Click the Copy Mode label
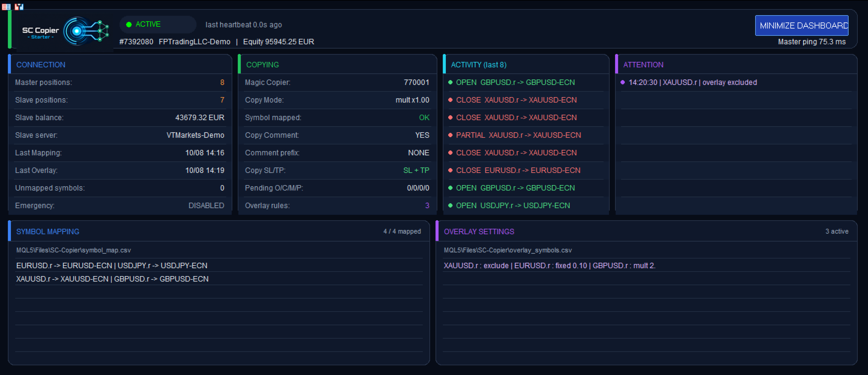 click(x=264, y=100)
